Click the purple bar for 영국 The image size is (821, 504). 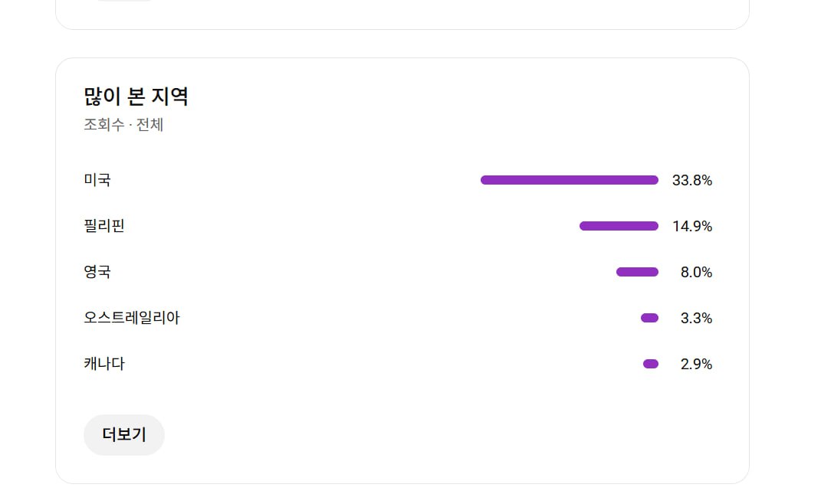(x=637, y=272)
